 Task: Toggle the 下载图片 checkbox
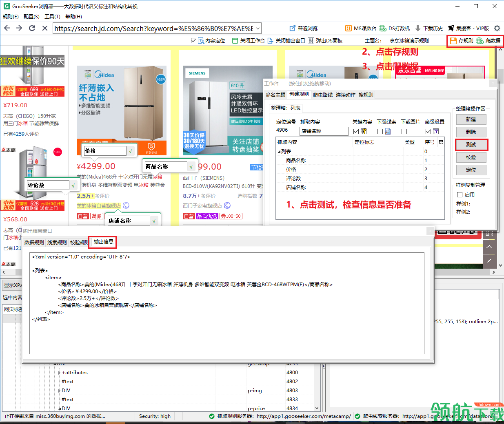coord(404,131)
